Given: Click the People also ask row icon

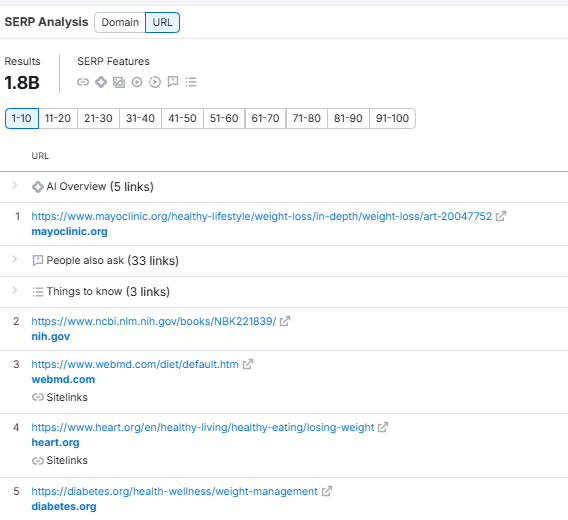Looking at the screenshot, I should (38, 261).
